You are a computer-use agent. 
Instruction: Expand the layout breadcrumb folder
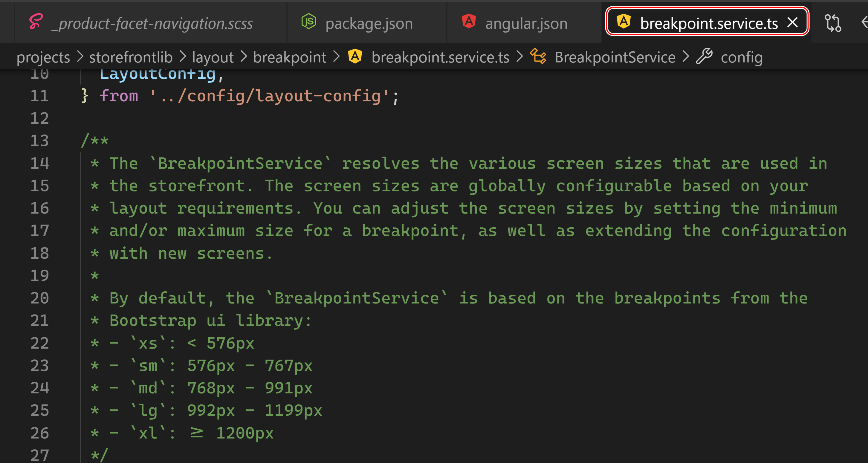[213, 58]
